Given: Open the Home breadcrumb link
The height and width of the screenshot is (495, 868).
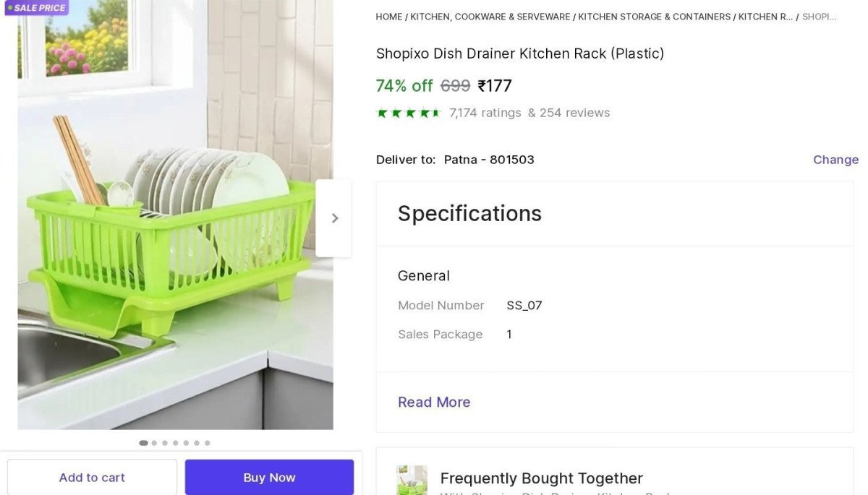Looking at the screenshot, I should click(389, 17).
